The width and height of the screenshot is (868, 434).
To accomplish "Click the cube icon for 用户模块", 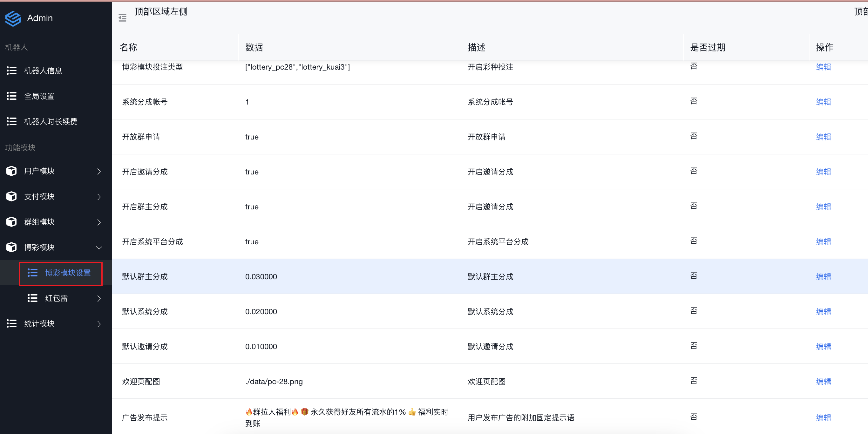I will pos(11,171).
